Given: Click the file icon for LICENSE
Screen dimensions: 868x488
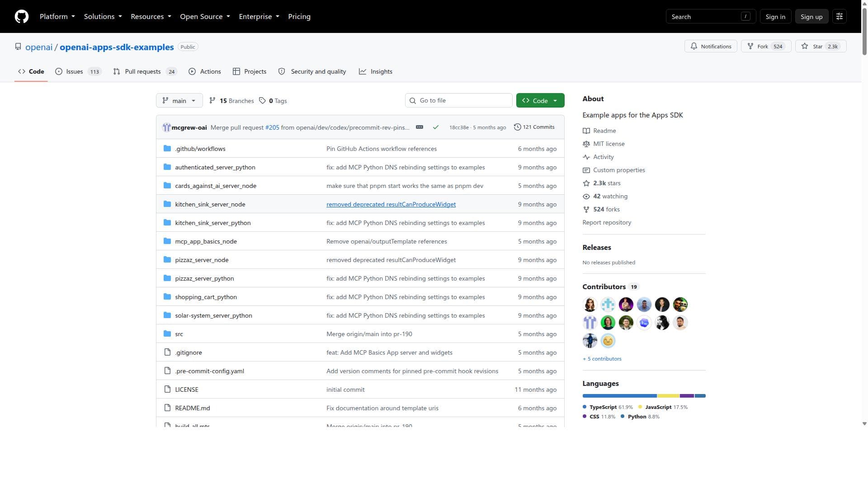Looking at the screenshot, I should click(x=167, y=389).
